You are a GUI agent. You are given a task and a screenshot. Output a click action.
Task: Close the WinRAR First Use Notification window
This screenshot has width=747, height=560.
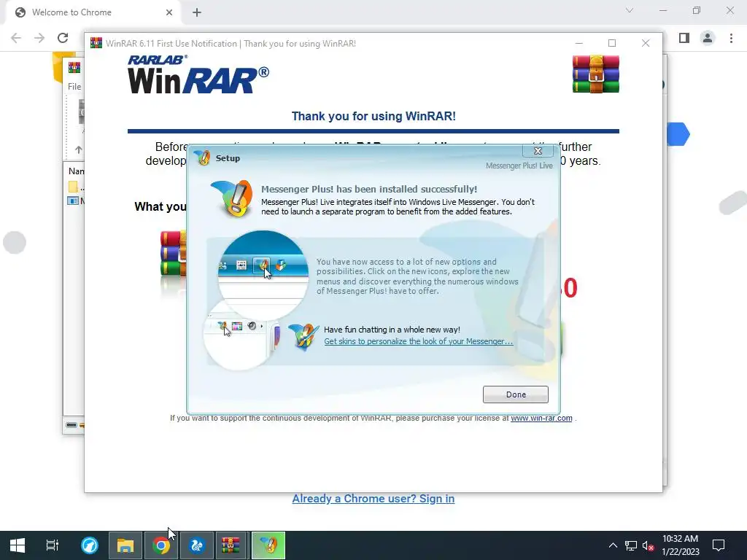[x=646, y=43]
